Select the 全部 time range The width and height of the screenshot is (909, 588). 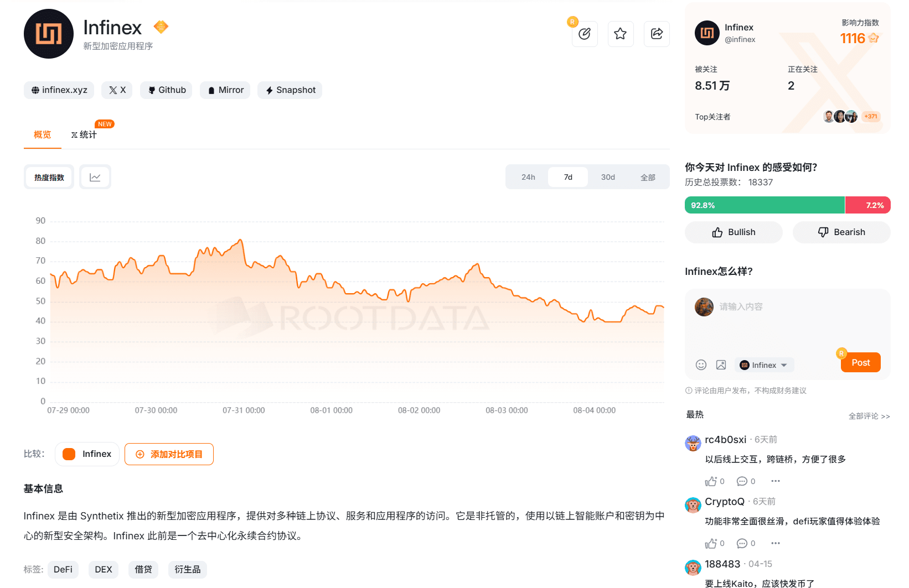648,177
